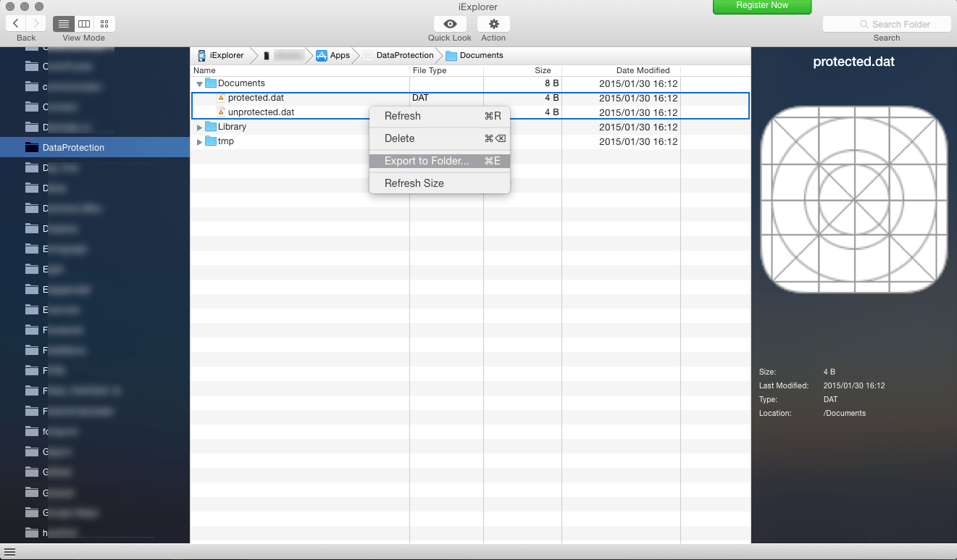957x560 pixels.
Task: Click the 8 B size of Documents
Action: [551, 83]
